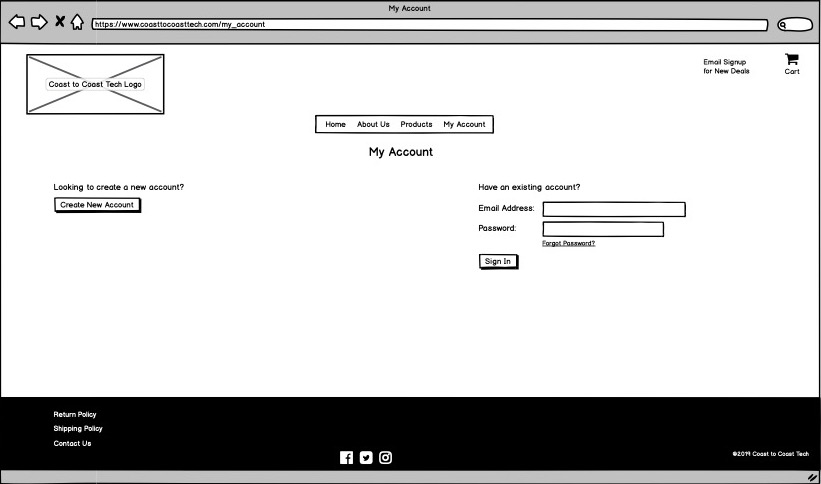Image resolution: width=821 pixels, height=484 pixels.
Task: Visit the Facebook page icon
Action: [346, 458]
